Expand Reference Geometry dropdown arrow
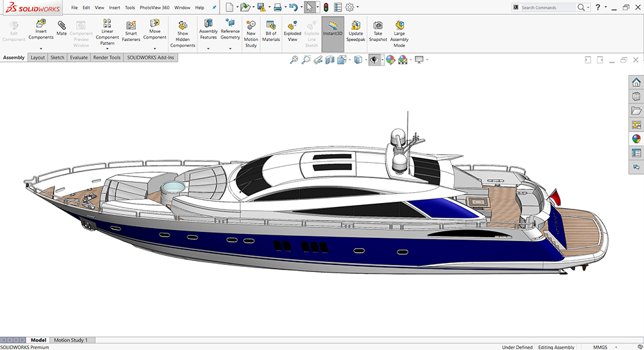 [230, 48]
